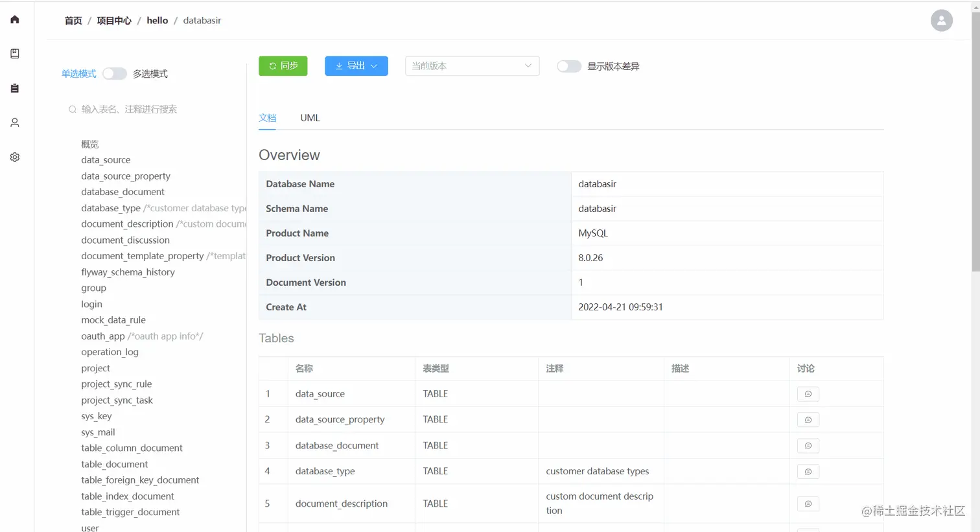This screenshot has height=532, width=980.
Task: Select document_description in the sidebar list
Action: [127, 224]
